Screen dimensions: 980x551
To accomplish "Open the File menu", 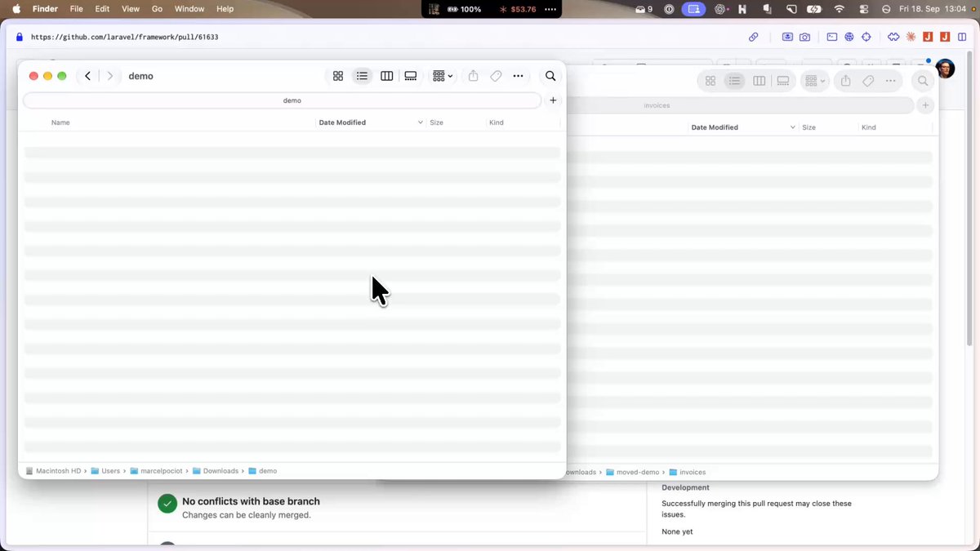I will click(x=77, y=9).
